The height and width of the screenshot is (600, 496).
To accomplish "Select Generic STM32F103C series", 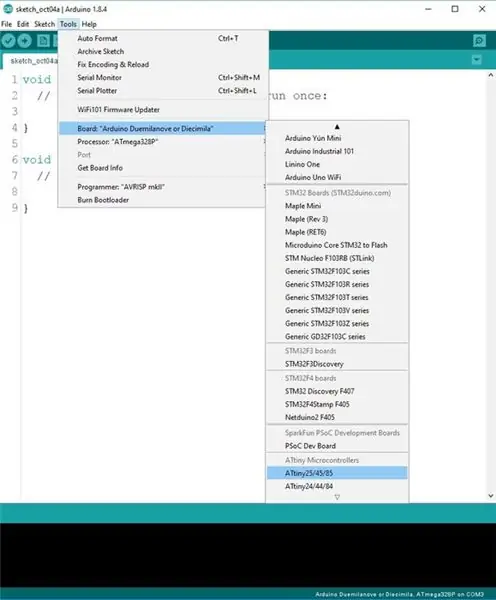I will [337, 271].
